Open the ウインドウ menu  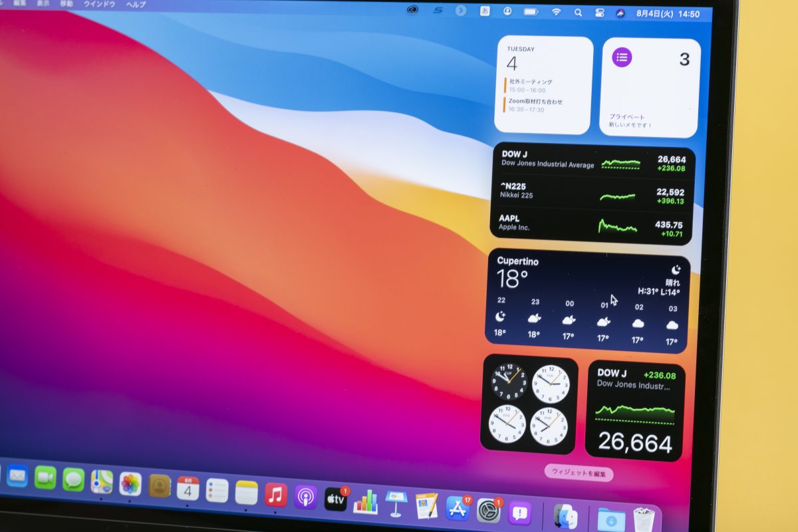click(x=99, y=4)
